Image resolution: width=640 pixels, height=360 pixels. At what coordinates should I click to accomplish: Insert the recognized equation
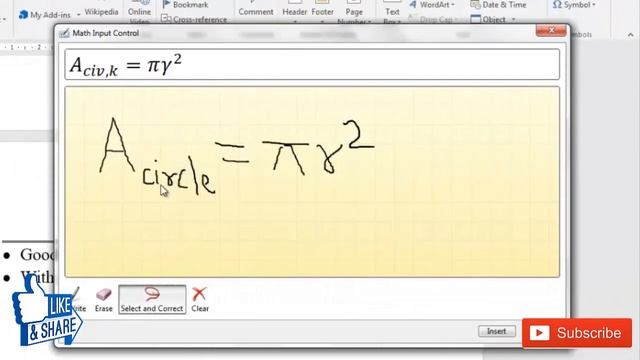coord(497,331)
